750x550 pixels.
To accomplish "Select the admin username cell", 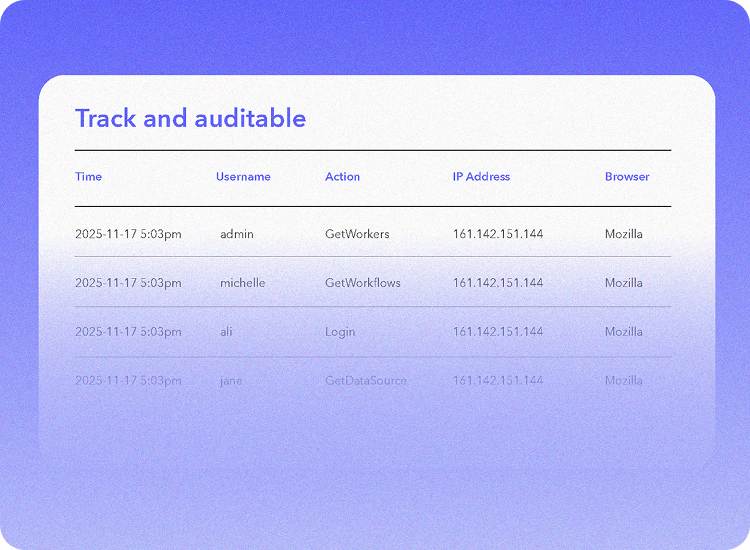I will 237,234.
